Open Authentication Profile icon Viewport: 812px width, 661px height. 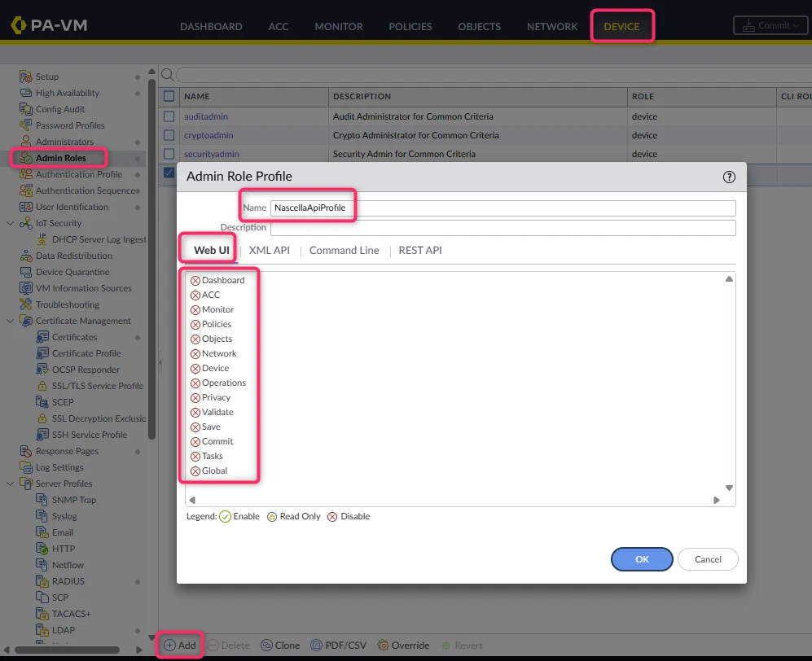[x=25, y=174]
